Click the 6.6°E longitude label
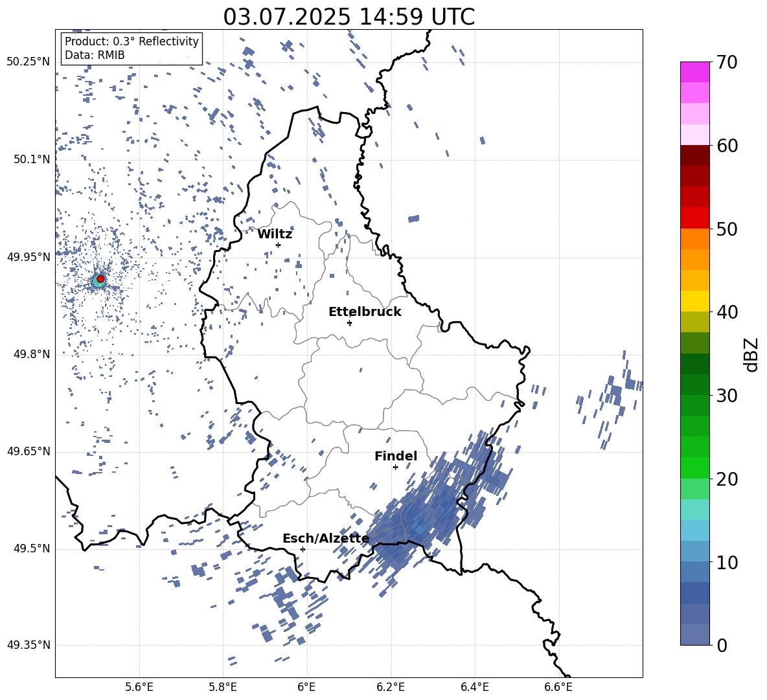Image resolution: width=767 pixels, height=700 pixels. pyautogui.click(x=558, y=687)
